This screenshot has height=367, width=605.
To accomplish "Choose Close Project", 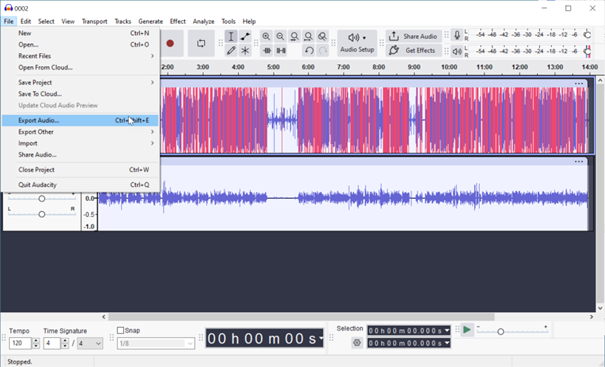I will [x=80, y=170].
